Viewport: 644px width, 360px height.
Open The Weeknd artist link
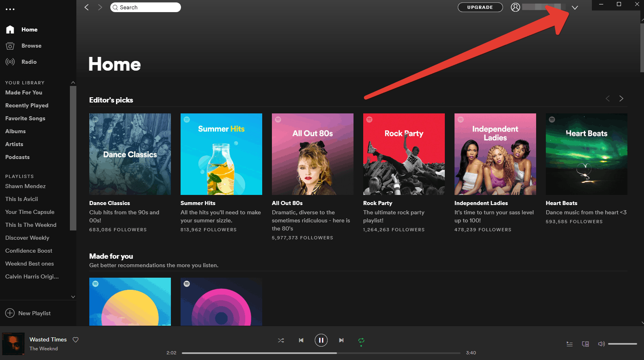click(44, 349)
